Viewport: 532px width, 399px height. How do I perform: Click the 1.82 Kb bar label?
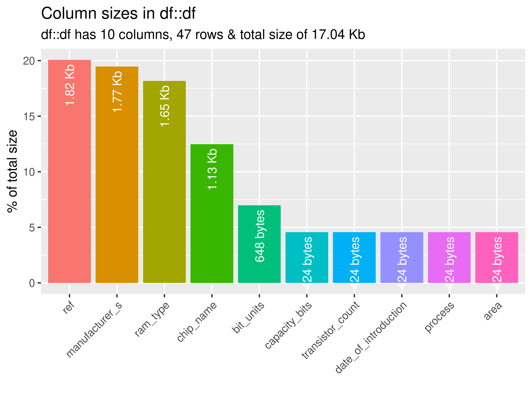point(70,85)
